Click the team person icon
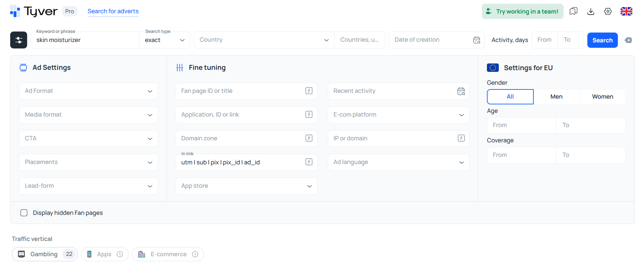Image resolution: width=644 pixels, height=264 pixels. point(489,11)
